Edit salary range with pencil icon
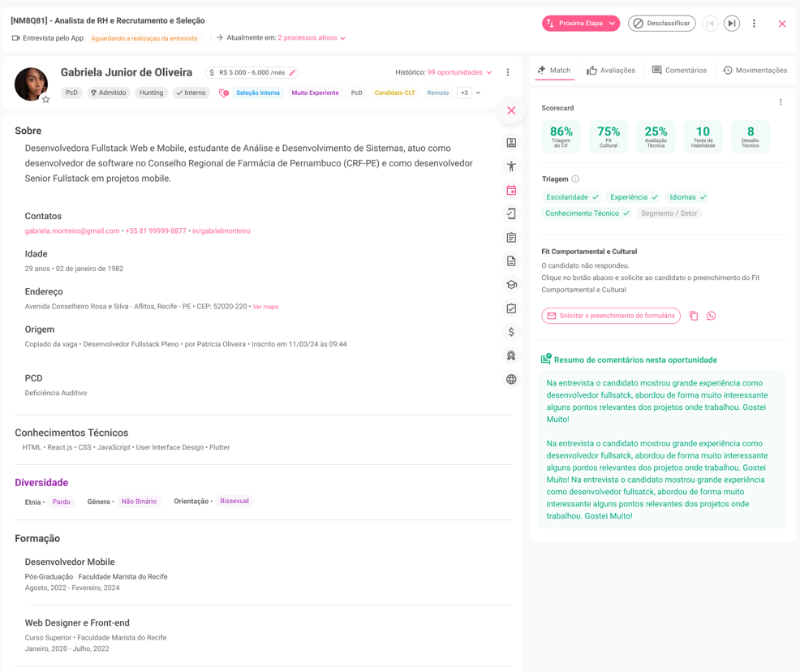This screenshot has height=672, width=800. [293, 73]
